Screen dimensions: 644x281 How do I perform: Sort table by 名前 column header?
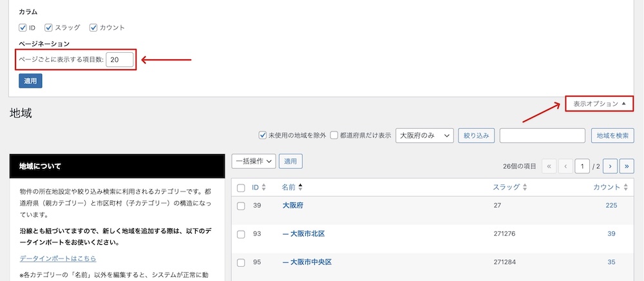pyautogui.click(x=292, y=188)
